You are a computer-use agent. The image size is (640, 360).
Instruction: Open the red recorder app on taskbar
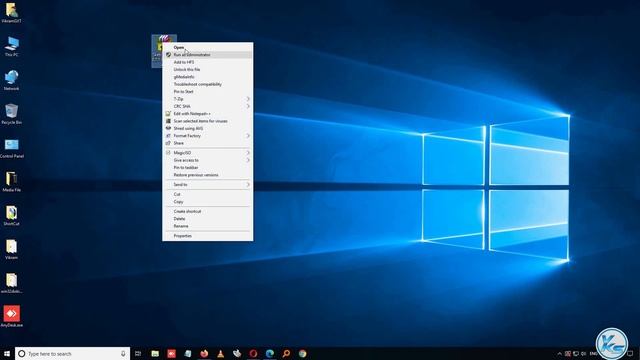[x=171, y=353]
